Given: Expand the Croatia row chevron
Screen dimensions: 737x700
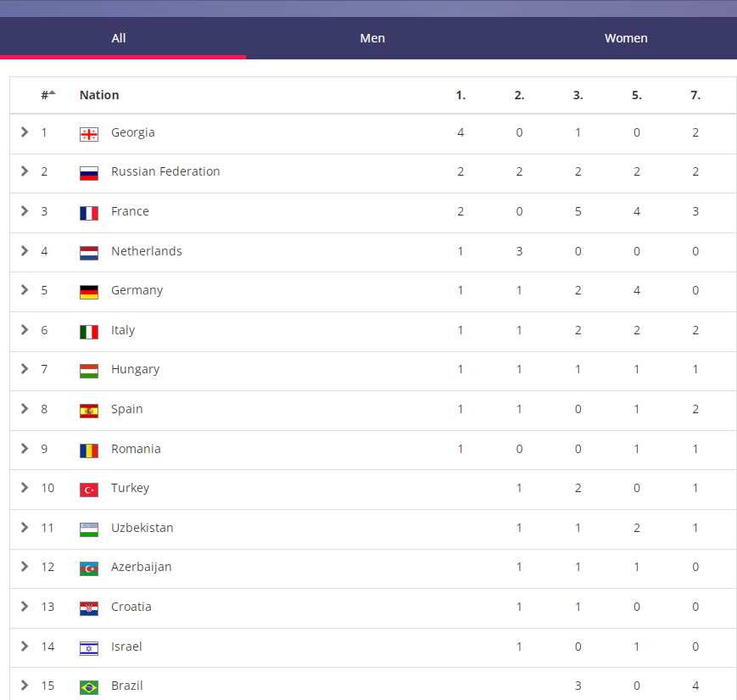Looking at the screenshot, I should [25, 607].
